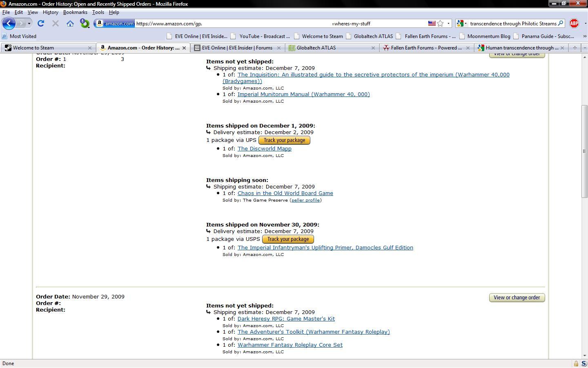Open the Adblock Plus icon
The width and height of the screenshot is (588, 368).
click(x=574, y=23)
